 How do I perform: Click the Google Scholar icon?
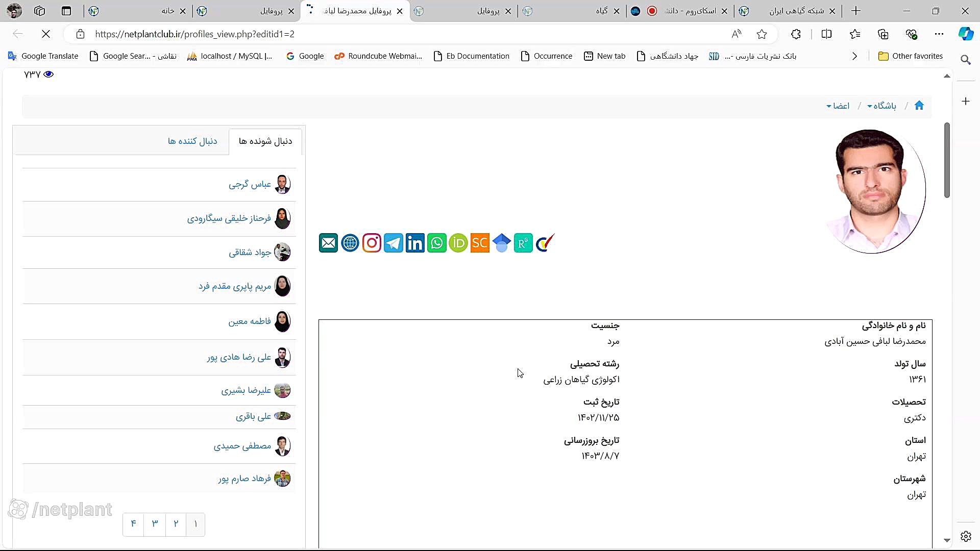[x=502, y=243]
